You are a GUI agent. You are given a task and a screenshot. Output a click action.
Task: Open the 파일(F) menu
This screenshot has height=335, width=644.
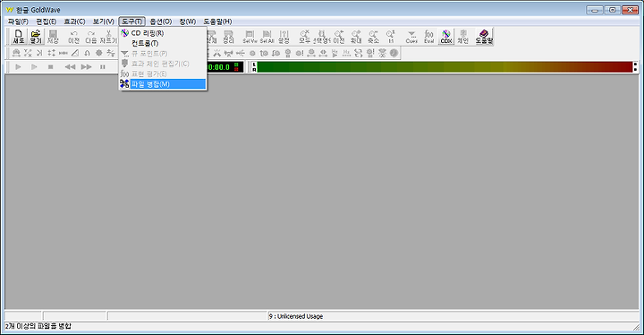(x=18, y=21)
